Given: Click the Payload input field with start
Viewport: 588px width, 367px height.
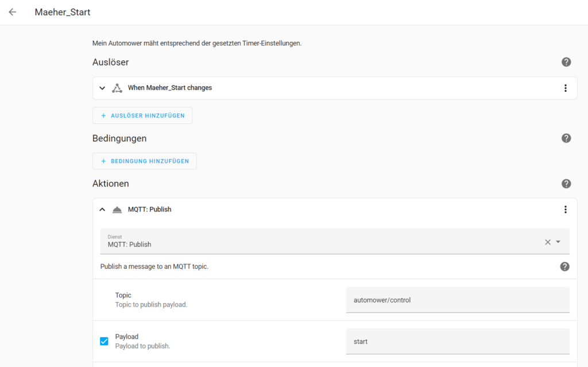Looking at the screenshot, I should click(457, 341).
